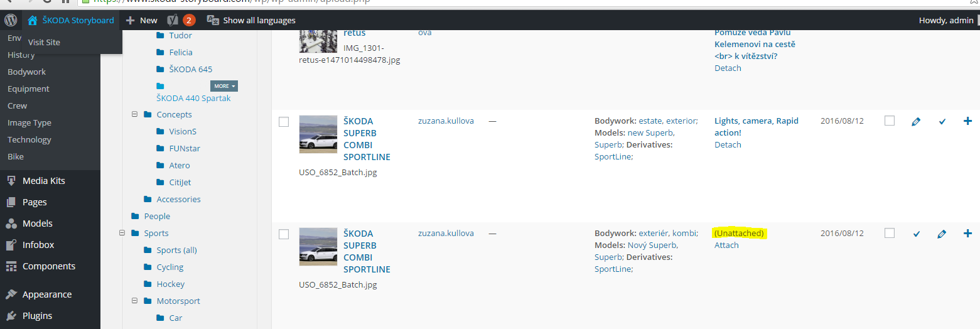Click the new Superb model link
The width and height of the screenshot is (980, 329).
pos(651,132)
